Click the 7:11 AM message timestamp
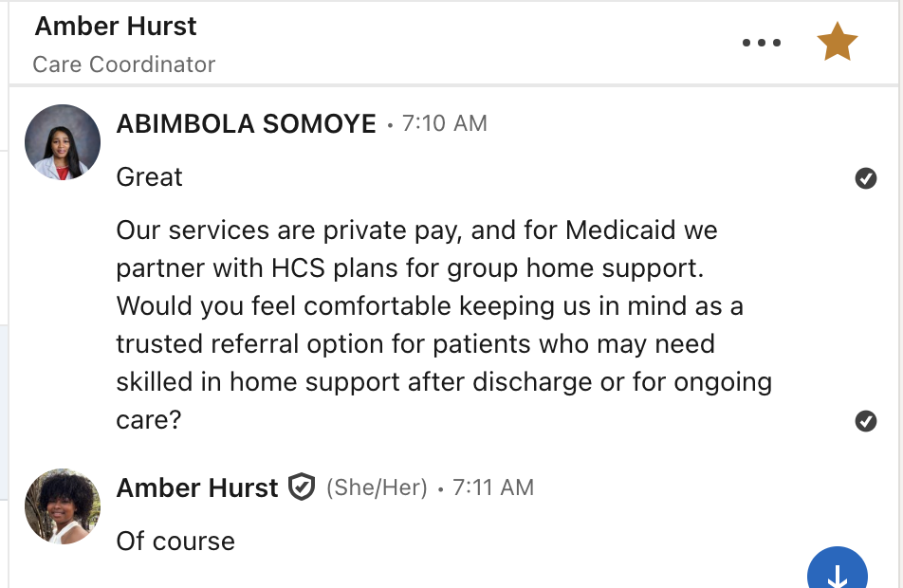The width and height of the screenshot is (903, 588). pos(492,487)
